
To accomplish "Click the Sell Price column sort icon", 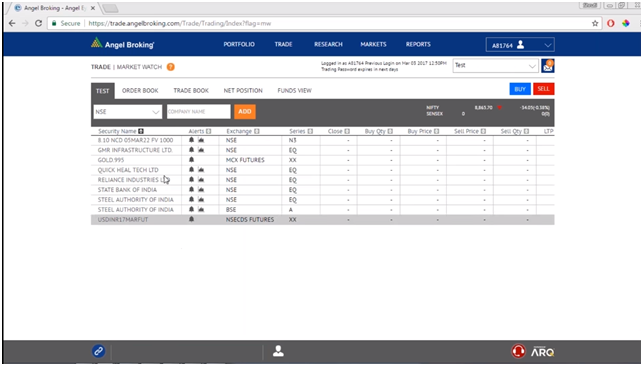I will coord(483,131).
